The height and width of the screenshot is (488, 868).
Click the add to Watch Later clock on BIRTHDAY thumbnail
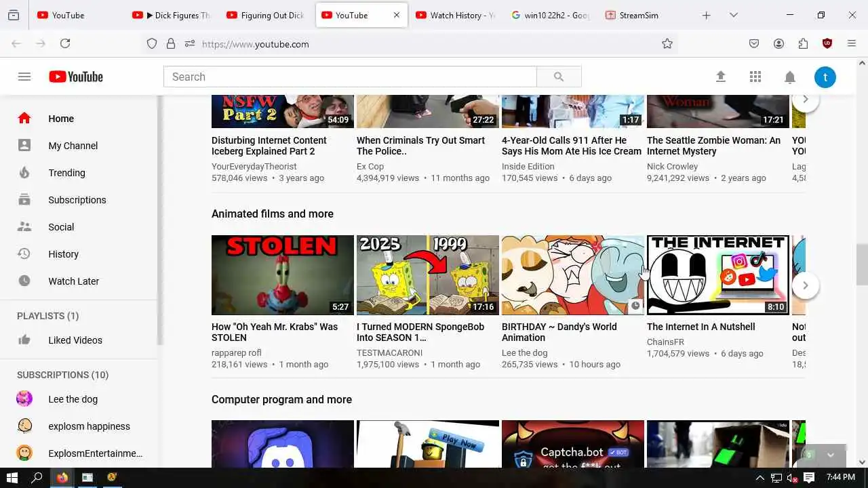pos(635,306)
